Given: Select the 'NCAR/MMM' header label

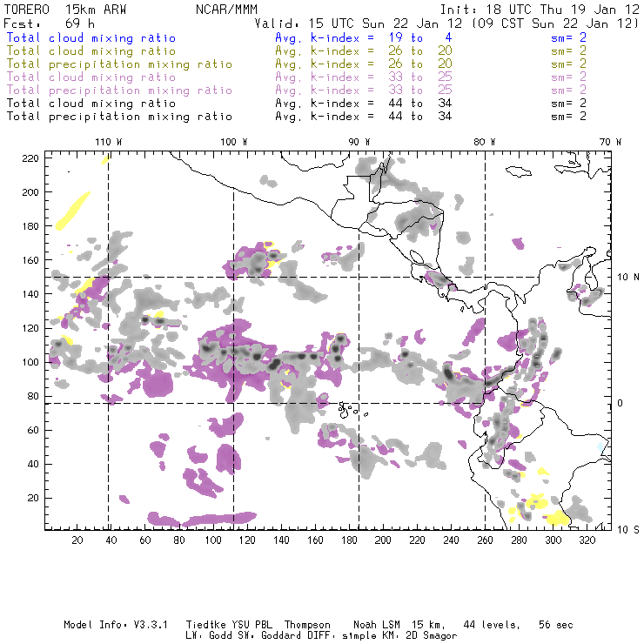Looking at the screenshot, I should pyautogui.click(x=226, y=10).
